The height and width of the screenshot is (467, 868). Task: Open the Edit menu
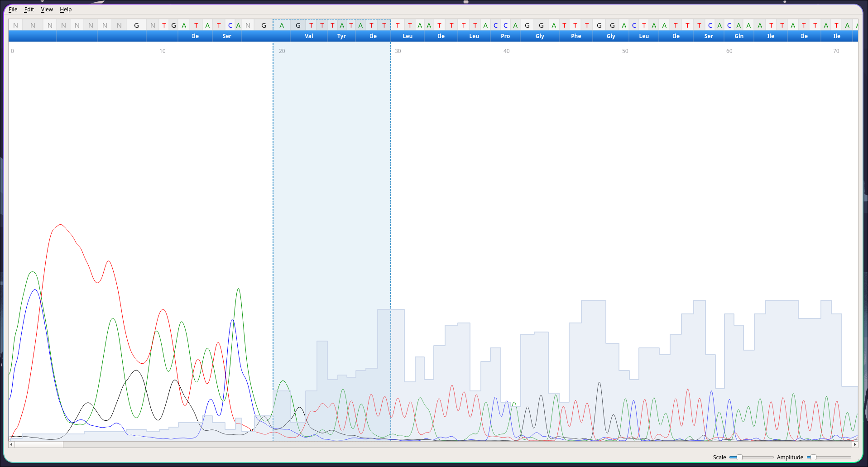pyautogui.click(x=29, y=10)
